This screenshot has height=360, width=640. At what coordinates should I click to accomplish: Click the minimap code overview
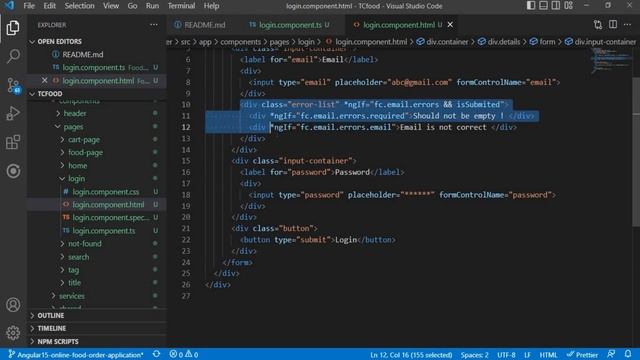click(611, 60)
